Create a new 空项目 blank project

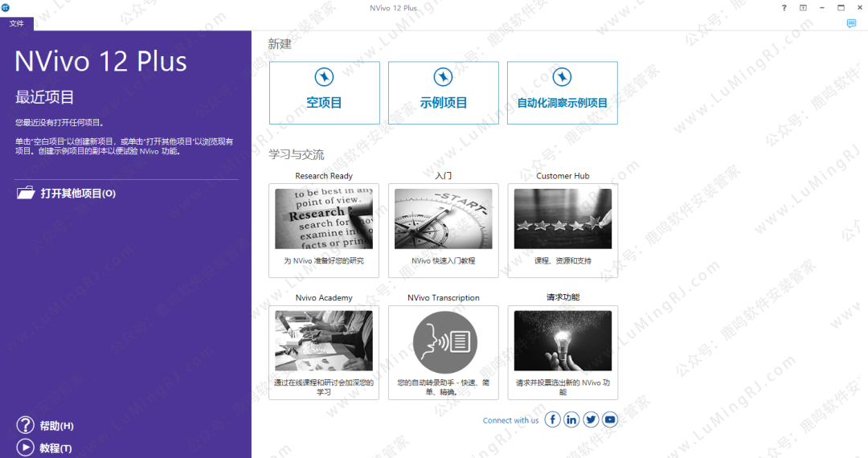(324, 103)
